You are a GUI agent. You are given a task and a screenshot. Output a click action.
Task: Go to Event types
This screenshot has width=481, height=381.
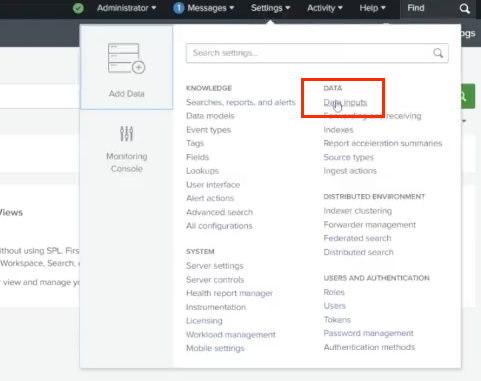(208, 130)
